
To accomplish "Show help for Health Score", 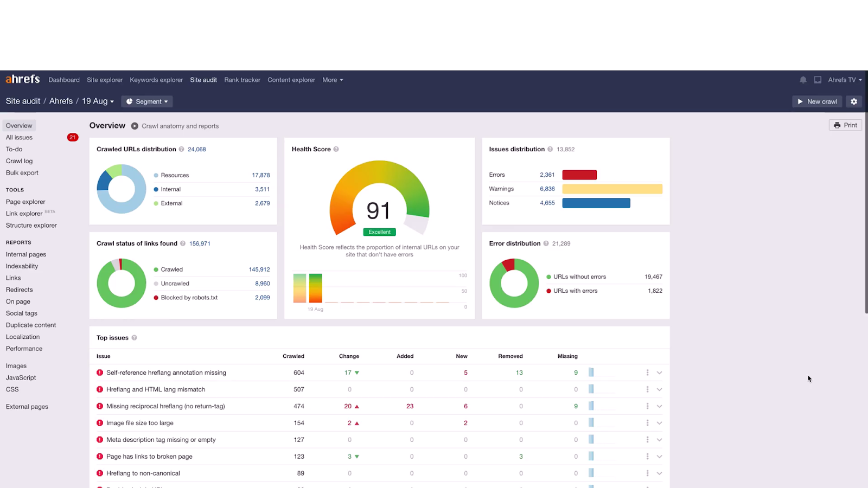I will (x=336, y=149).
